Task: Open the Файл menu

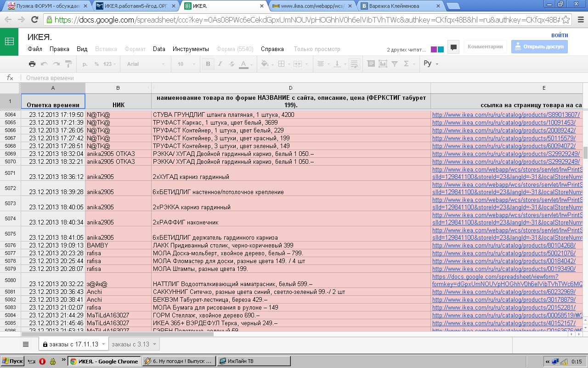Action: (35, 49)
